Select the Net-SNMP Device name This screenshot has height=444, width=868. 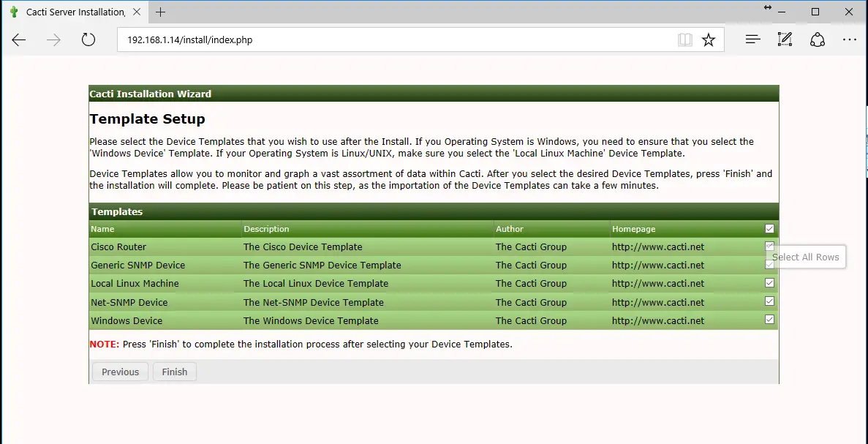pyautogui.click(x=129, y=302)
